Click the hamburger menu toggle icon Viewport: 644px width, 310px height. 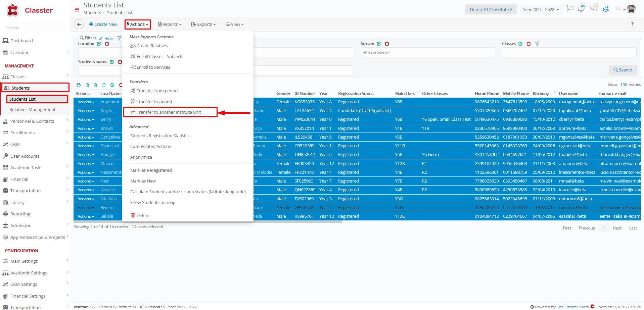tap(77, 10)
